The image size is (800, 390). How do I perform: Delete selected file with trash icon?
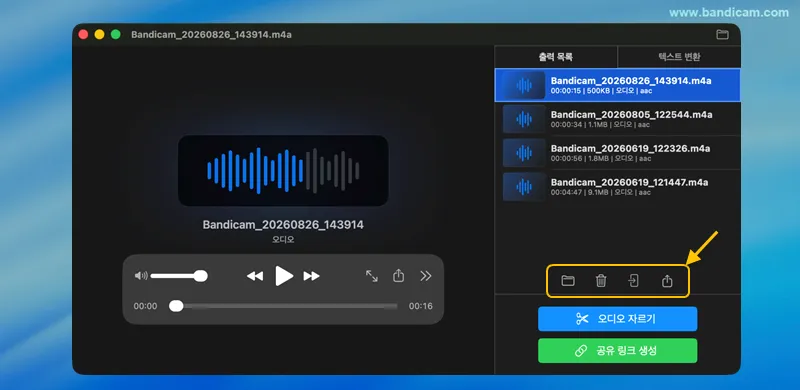[601, 281]
